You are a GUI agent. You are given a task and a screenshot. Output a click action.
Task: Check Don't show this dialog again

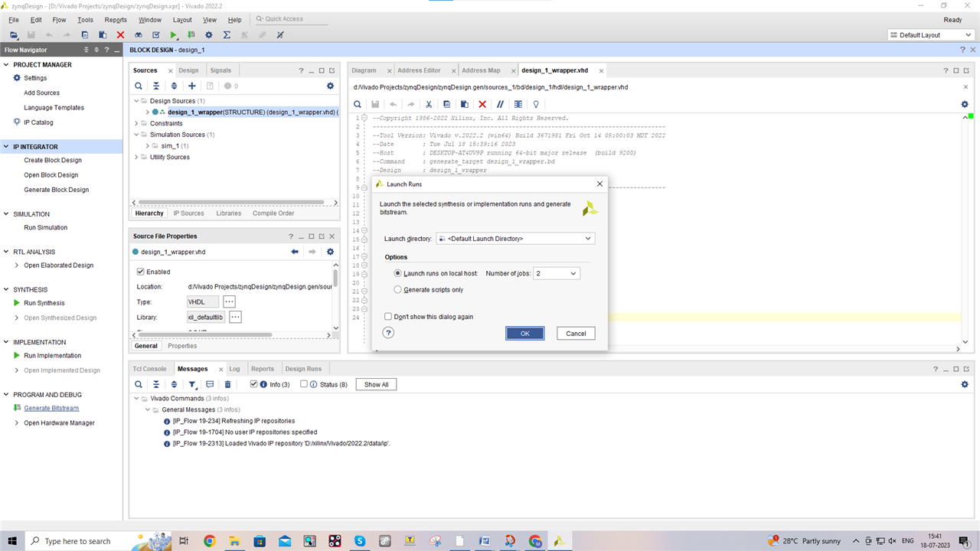point(388,316)
